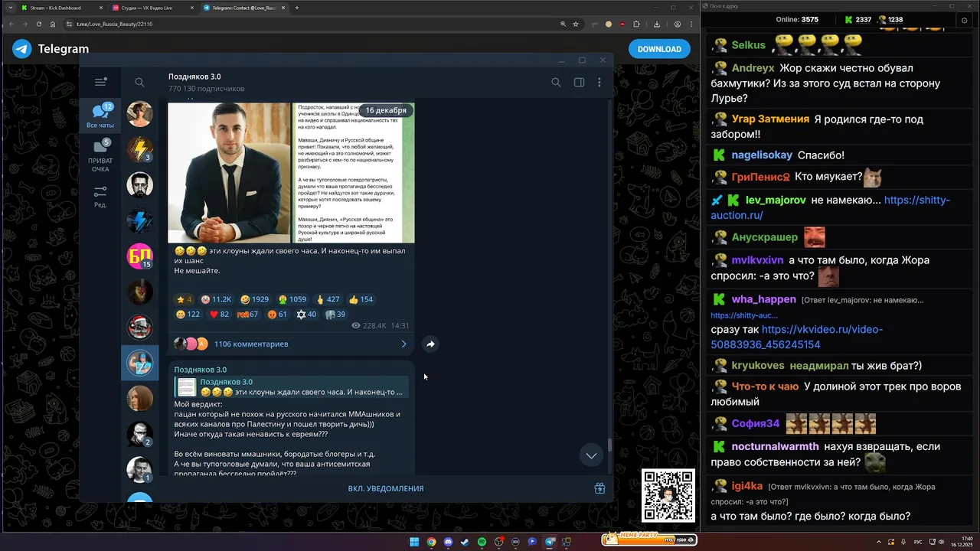Screen dimensions: 980x551
Task: Open chat with the lightning avatar badge 3
Action: tap(139, 149)
